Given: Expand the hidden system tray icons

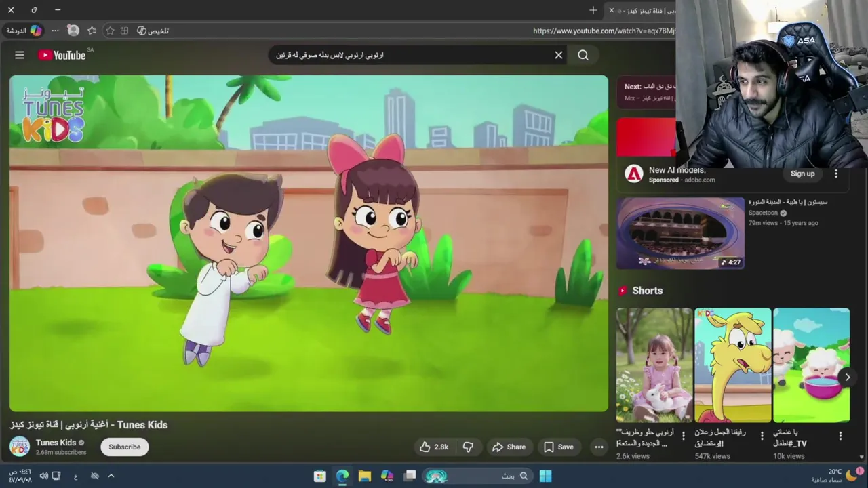Looking at the screenshot, I should click(x=111, y=476).
